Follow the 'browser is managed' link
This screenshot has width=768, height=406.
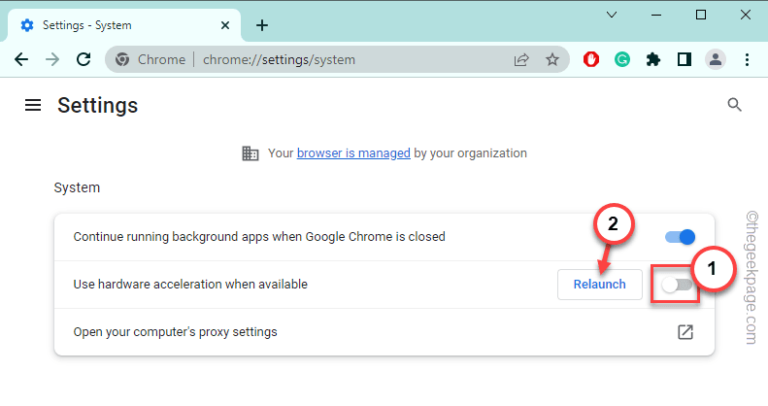pyautogui.click(x=353, y=153)
